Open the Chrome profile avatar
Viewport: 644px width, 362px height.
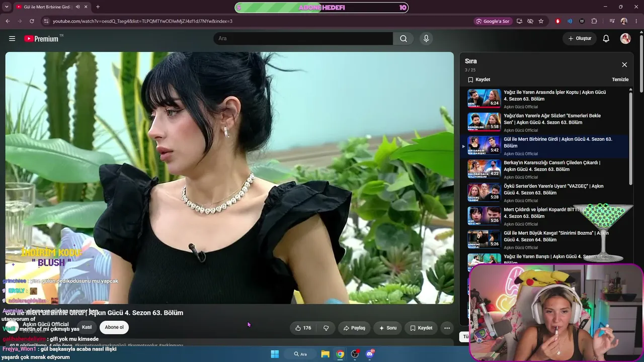pos(624,21)
